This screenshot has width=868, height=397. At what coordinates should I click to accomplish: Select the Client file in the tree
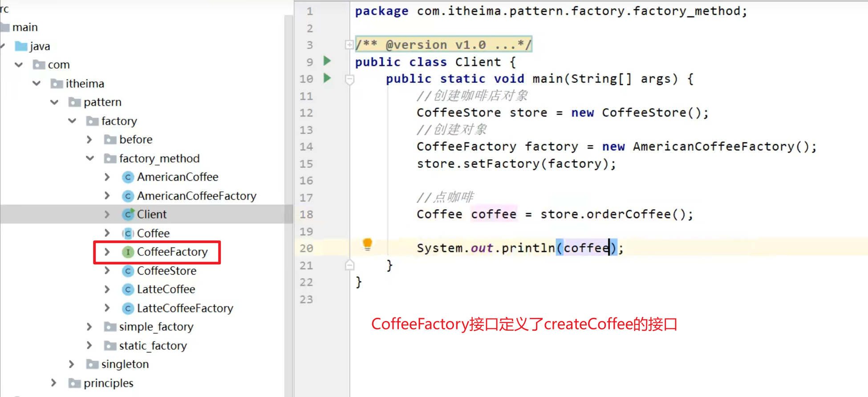tap(152, 215)
